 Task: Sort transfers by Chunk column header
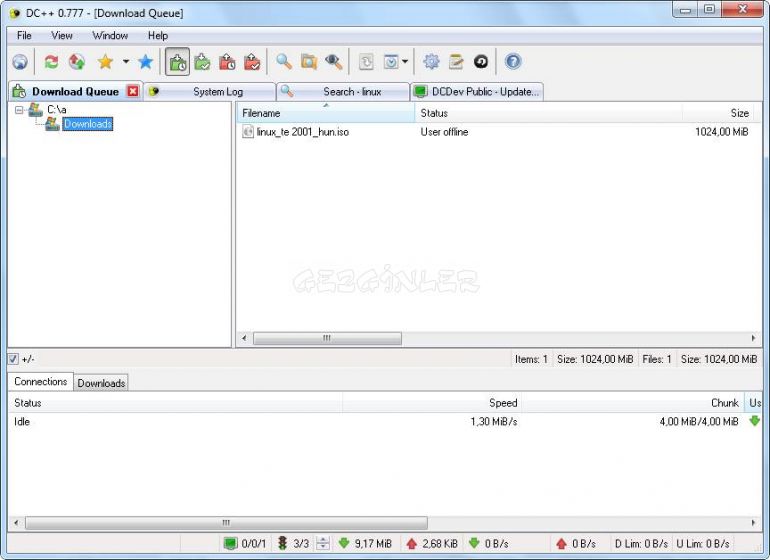click(632, 403)
